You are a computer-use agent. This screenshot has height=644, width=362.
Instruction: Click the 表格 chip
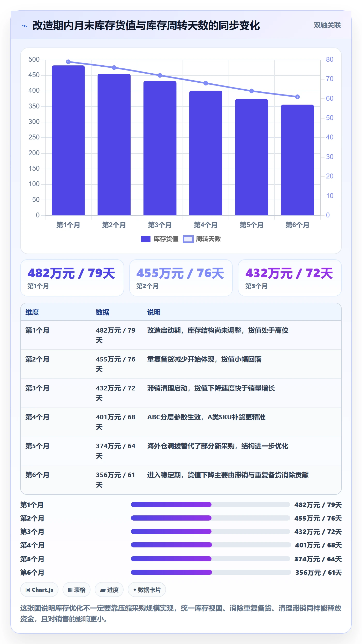coord(77,590)
